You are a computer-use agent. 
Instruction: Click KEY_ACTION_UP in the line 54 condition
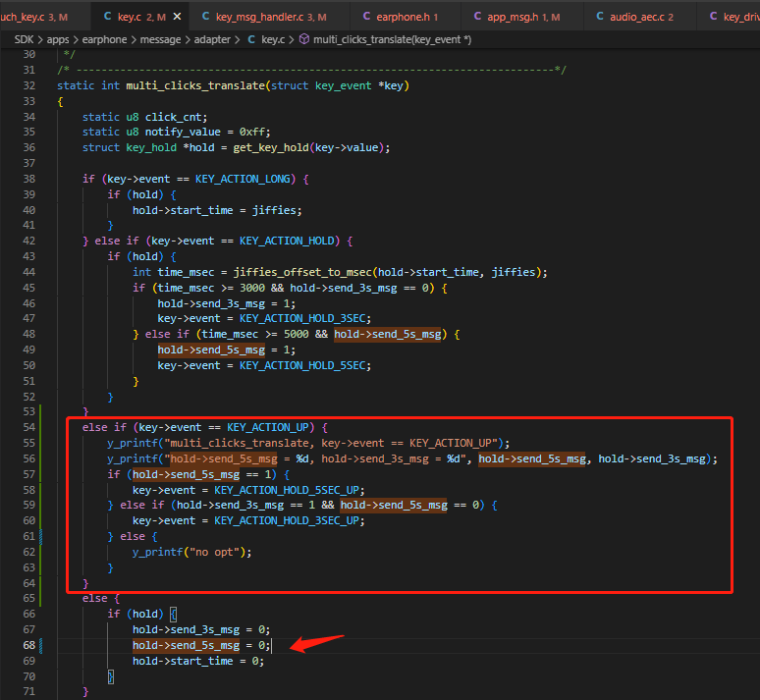(267, 427)
